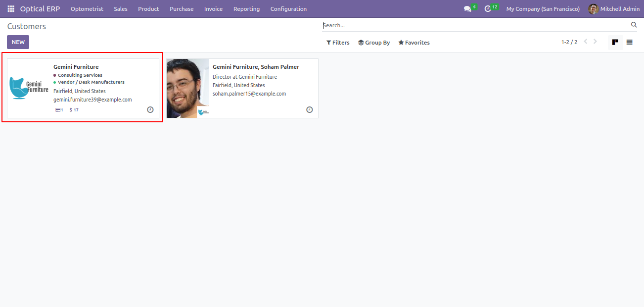This screenshot has width=644, height=307.
Task: Open Favorites dropdown
Action: click(x=414, y=43)
